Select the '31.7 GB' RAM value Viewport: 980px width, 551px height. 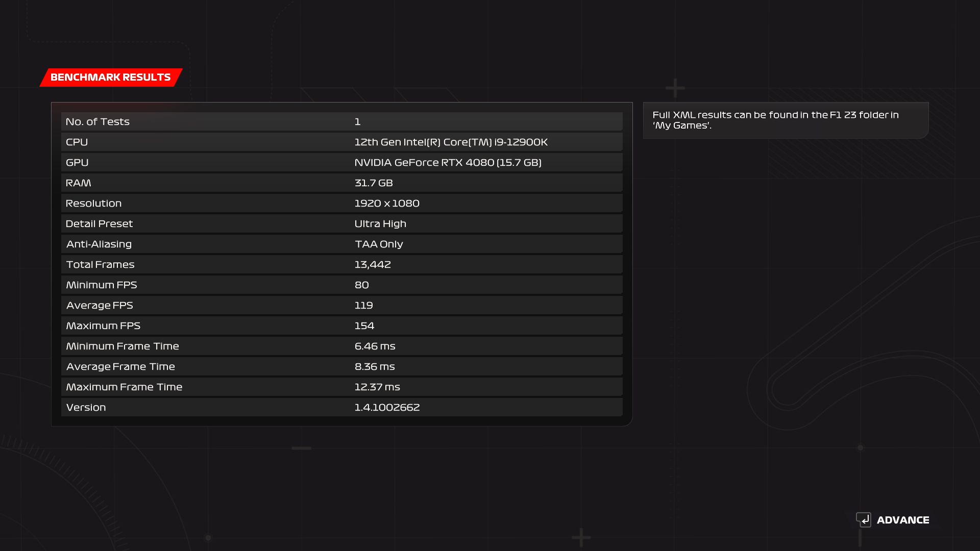(374, 183)
